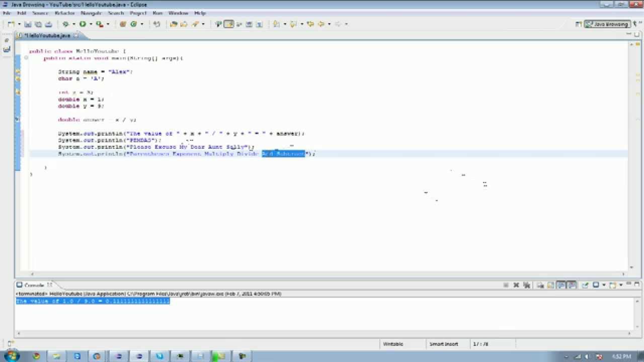Open the Open Console dropdown arrow
The image size is (644, 362).
(x=620, y=285)
